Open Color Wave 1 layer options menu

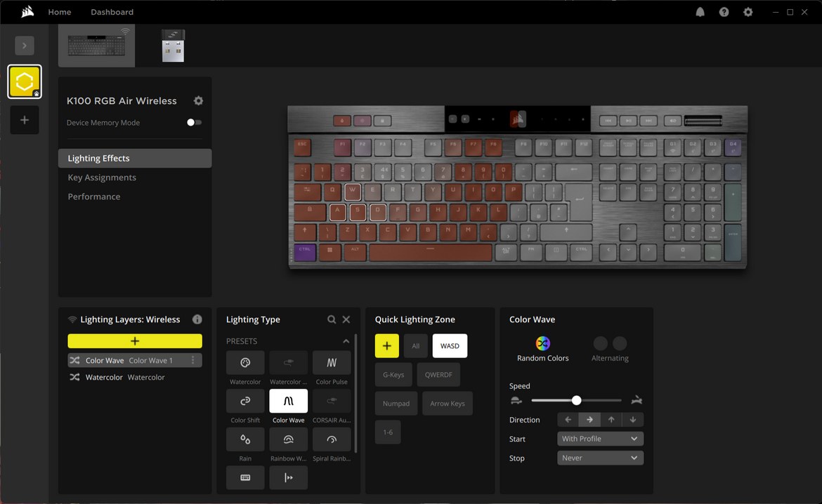tap(193, 360)
